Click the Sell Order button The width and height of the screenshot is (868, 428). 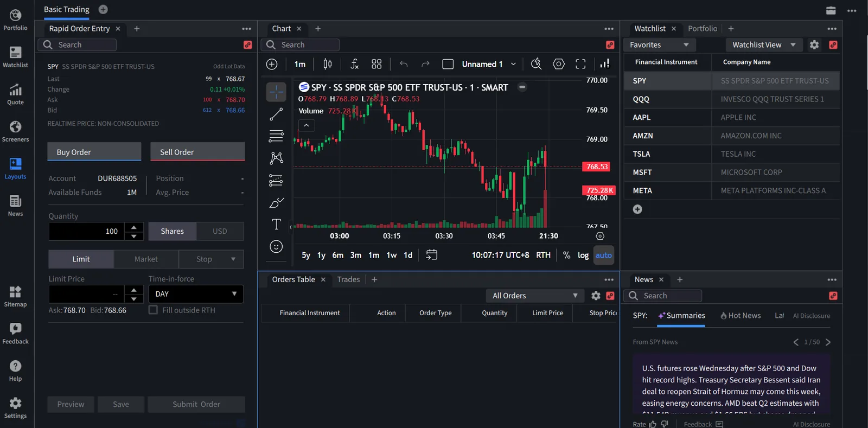coord(197,152)
